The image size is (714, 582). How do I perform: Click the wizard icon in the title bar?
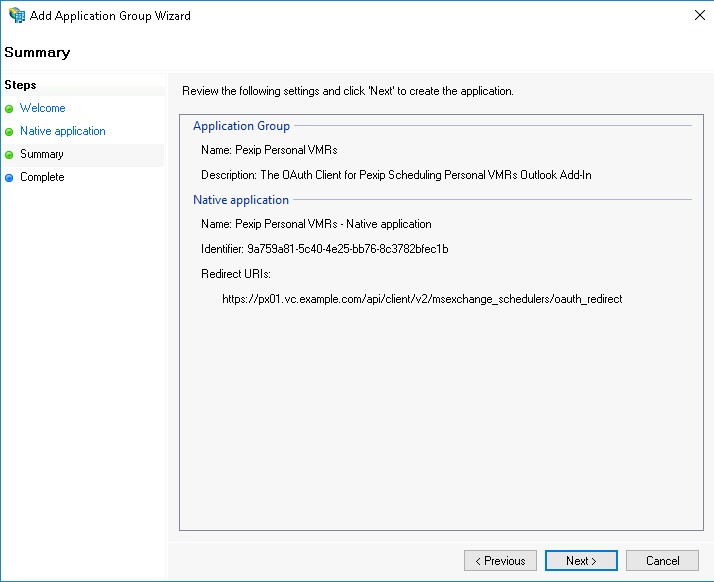click(x=16, y=16)
